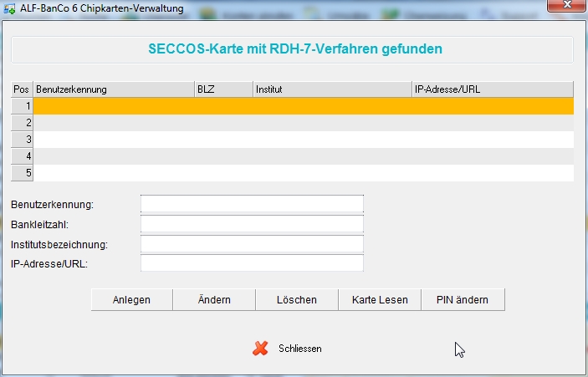
Task: Click the Pos column header
Action: coord(22,89)
